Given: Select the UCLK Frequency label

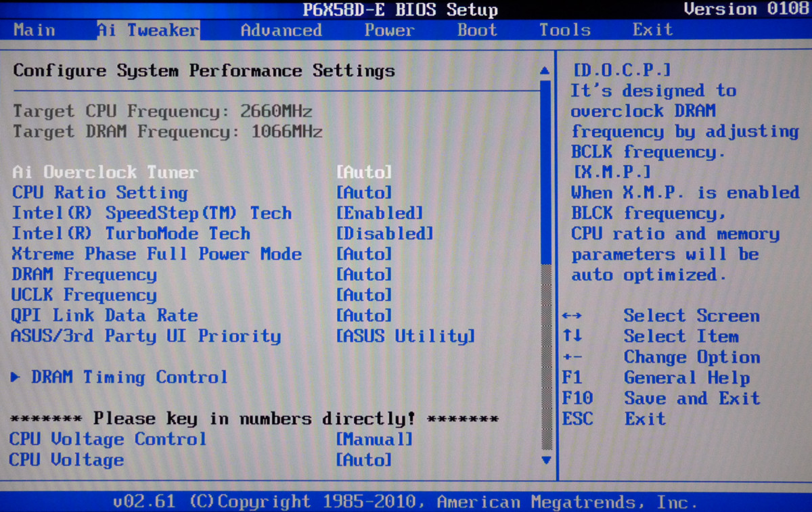Looking at the screenshot, I should point(85,295).
